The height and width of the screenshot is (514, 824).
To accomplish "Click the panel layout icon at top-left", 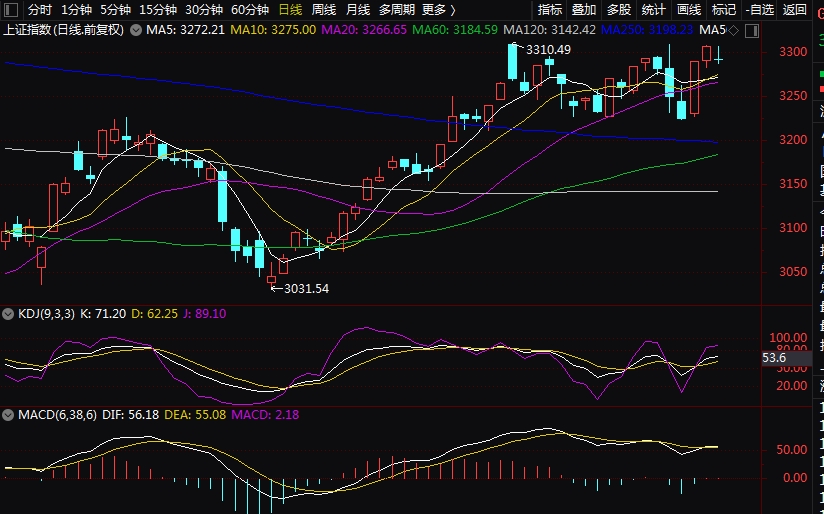I will point(11,10).
